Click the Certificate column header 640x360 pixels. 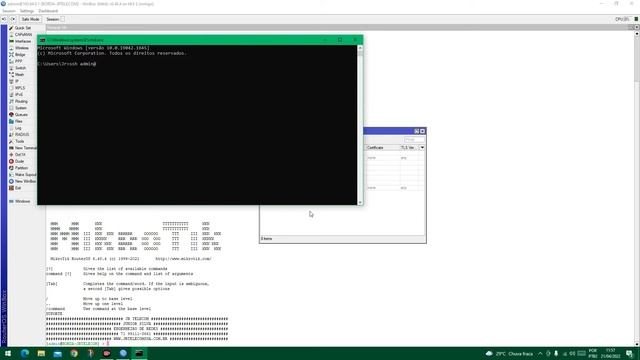(x=382, y=147)
